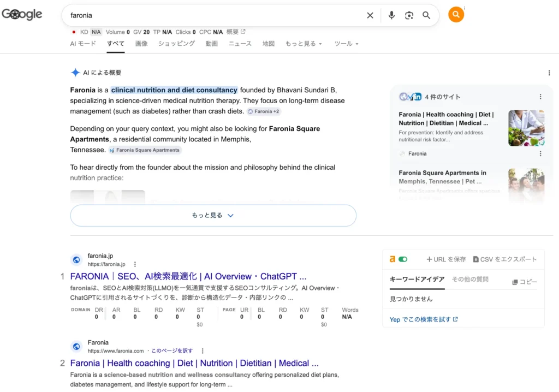Clear the search box with X icon
Viewport: 559px width, 392px height.
tap(370, 15)
